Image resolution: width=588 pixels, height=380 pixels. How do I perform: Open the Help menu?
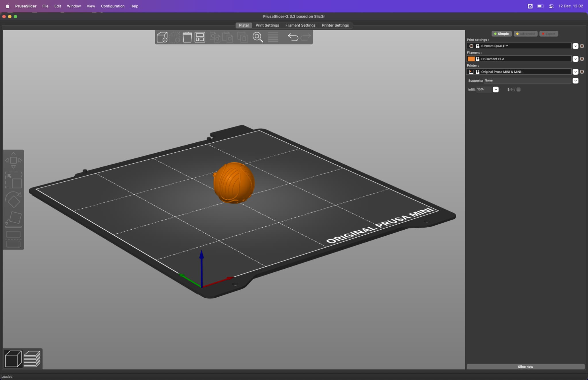tap(134, 6)
